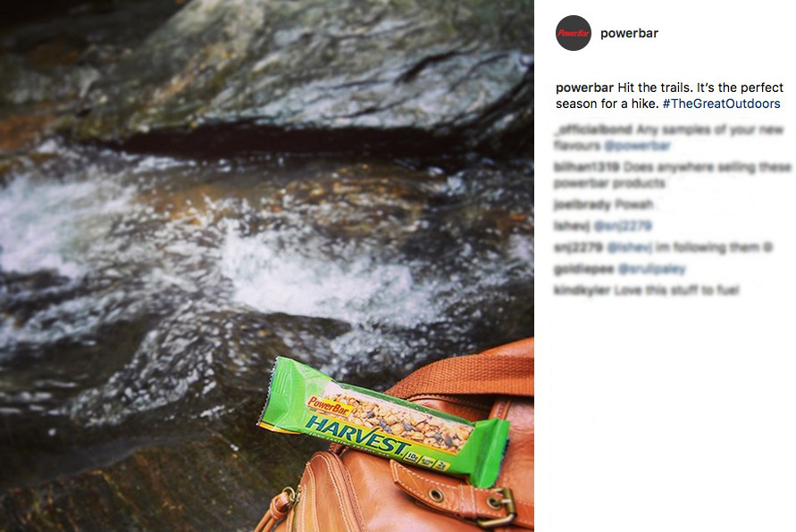Open the snj2279 commenter username

pos(578,247)
